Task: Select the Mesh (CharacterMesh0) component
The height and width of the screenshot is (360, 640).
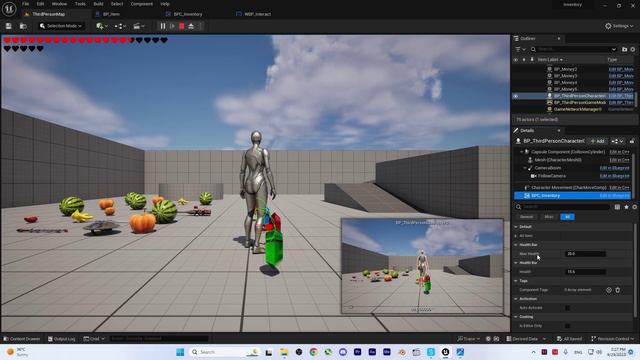Action: [x=558, y=160]
